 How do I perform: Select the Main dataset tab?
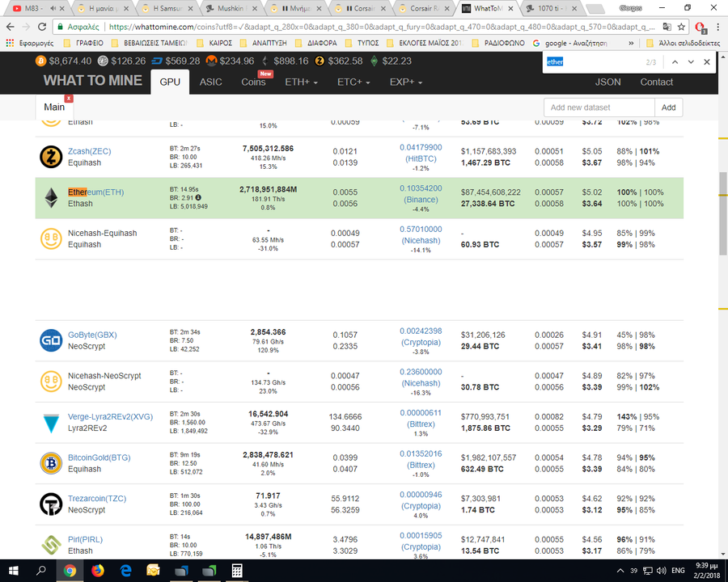(x=54, y=108)
